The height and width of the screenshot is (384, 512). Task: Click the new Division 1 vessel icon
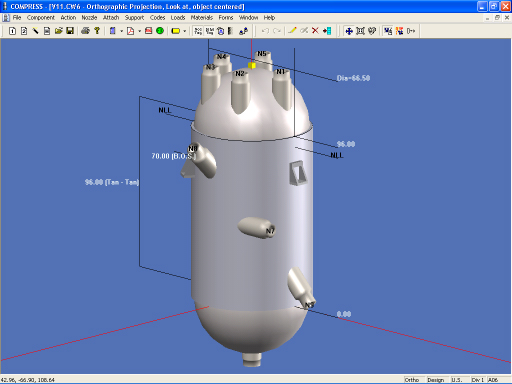[x=12, y=31]
